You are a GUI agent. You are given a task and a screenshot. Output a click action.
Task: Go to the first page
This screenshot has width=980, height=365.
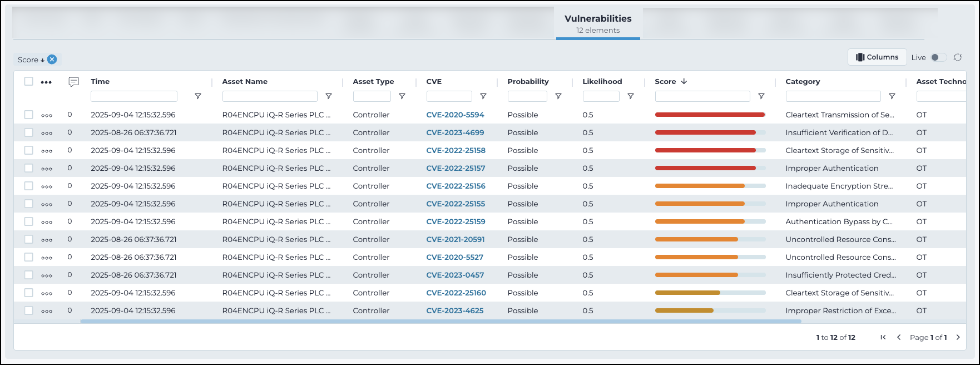tap(883, 337)
